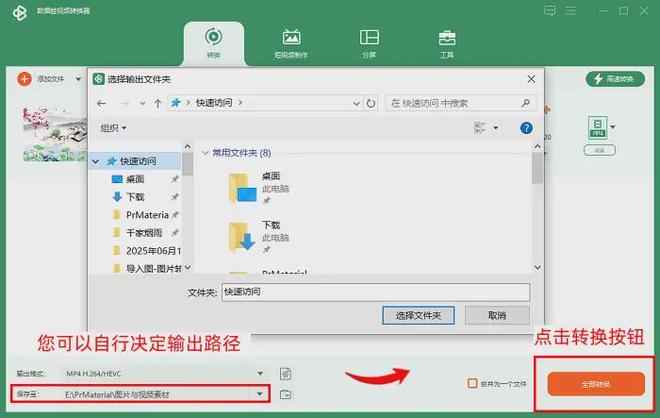Click the file list vertical scrollbar
The image size is (660, 418).
(x=537, y=169)
